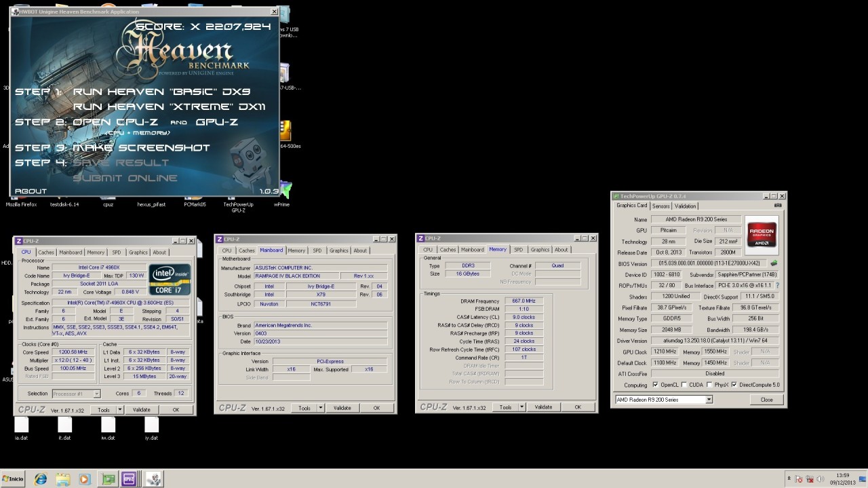Open About tab in Mainboard CPU-Z window
Screen dimensions: 868x488
(x=360, y=250)
